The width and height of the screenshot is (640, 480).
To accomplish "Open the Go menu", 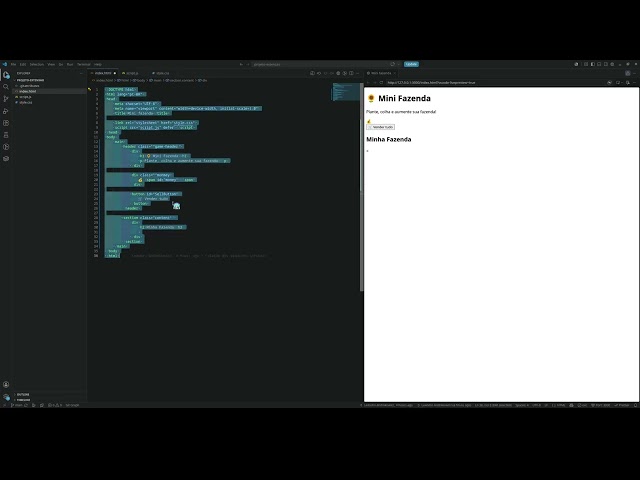I will pyautogui.click(x=61, y=64).
